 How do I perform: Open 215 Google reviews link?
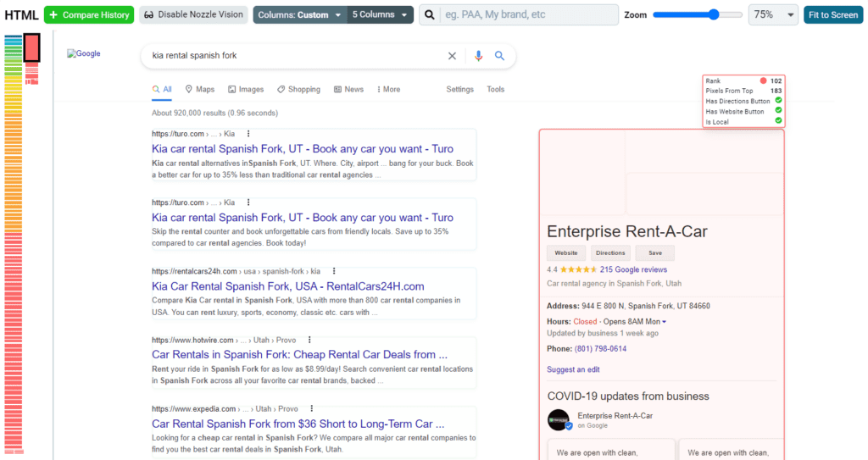point(633,269)
